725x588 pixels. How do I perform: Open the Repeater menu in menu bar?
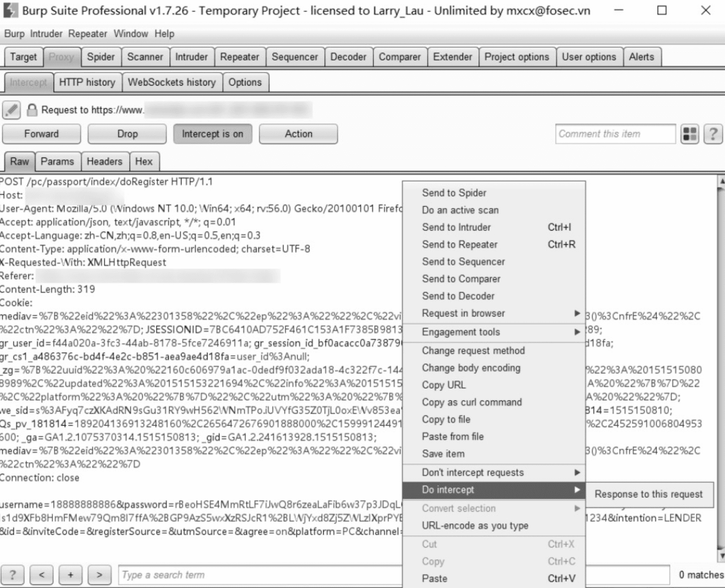tap(88, 34)
